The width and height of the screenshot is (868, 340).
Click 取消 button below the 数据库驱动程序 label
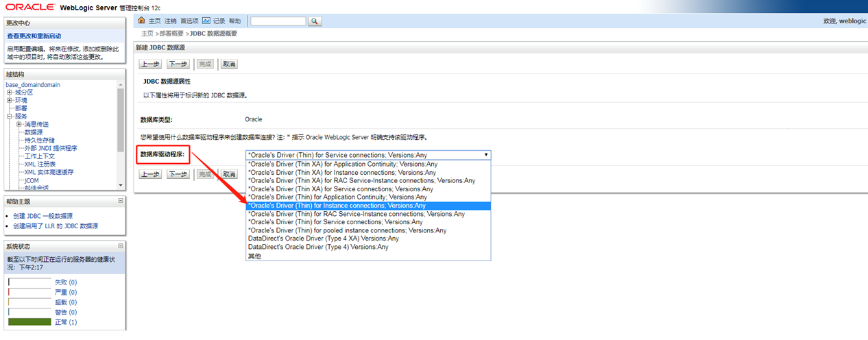tap(228, 174)
